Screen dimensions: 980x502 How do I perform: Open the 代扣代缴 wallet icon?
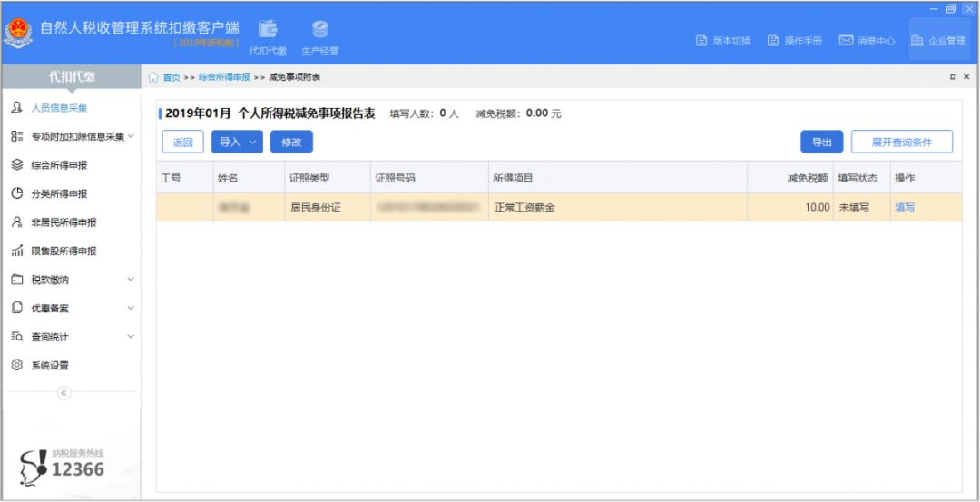click(x=268, y=29)
